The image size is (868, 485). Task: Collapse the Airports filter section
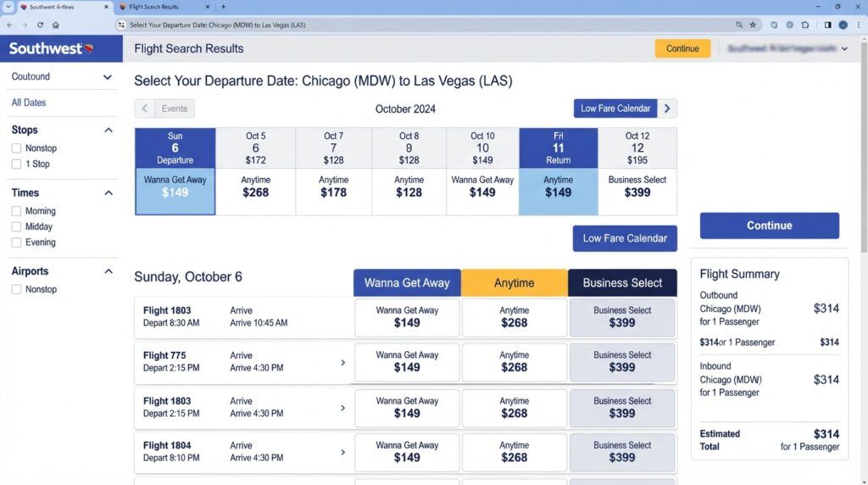(108, 271)
